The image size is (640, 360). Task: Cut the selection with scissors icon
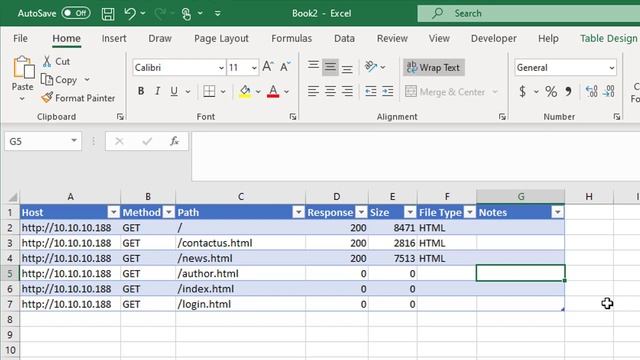point(47,62)
